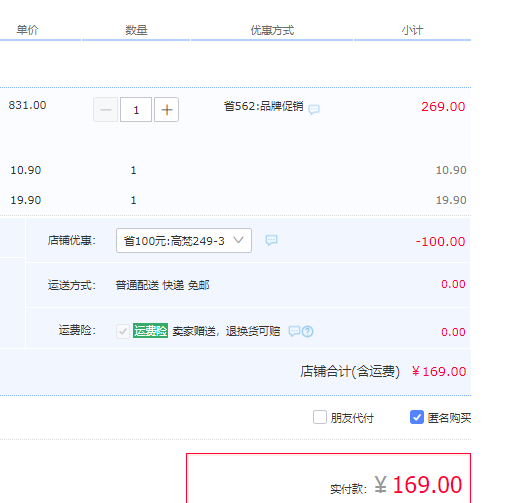Decrease quantity with the minus button
Image resolution: width=510 pixels, height=503 pixels.
coord(106,110)
